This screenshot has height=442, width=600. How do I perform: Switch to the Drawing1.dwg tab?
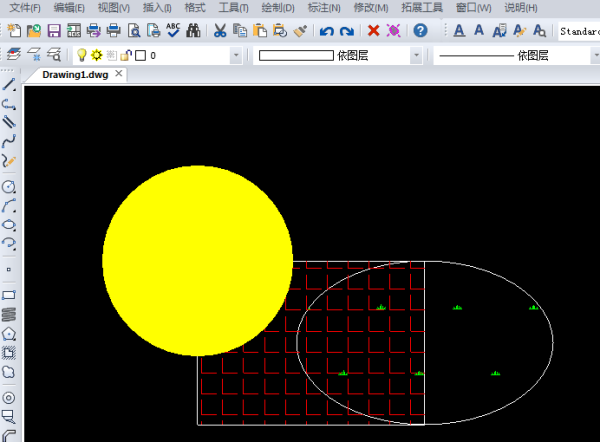[x=75, y=75]
